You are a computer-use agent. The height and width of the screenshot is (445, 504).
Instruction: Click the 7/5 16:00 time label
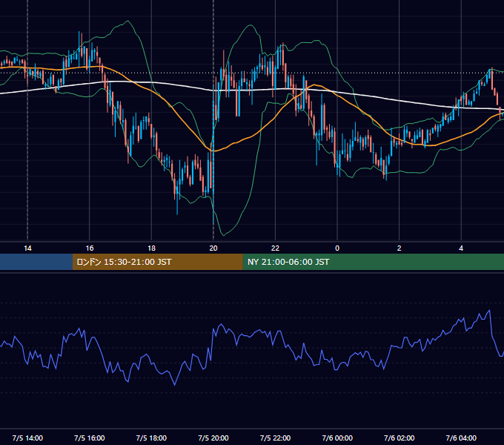click(x=90, y=438)
